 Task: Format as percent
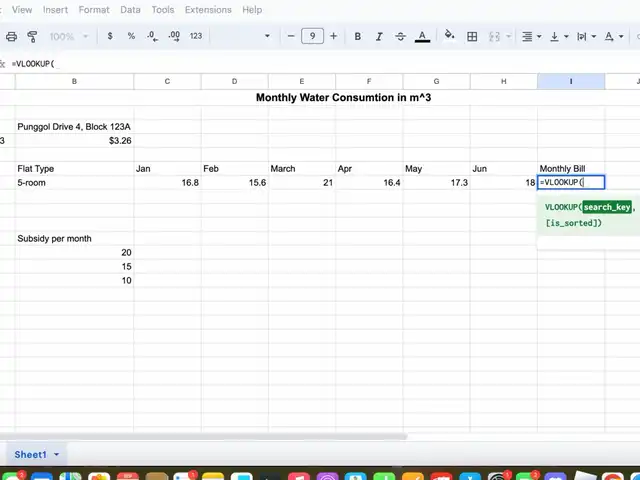(x=131, y=36)
